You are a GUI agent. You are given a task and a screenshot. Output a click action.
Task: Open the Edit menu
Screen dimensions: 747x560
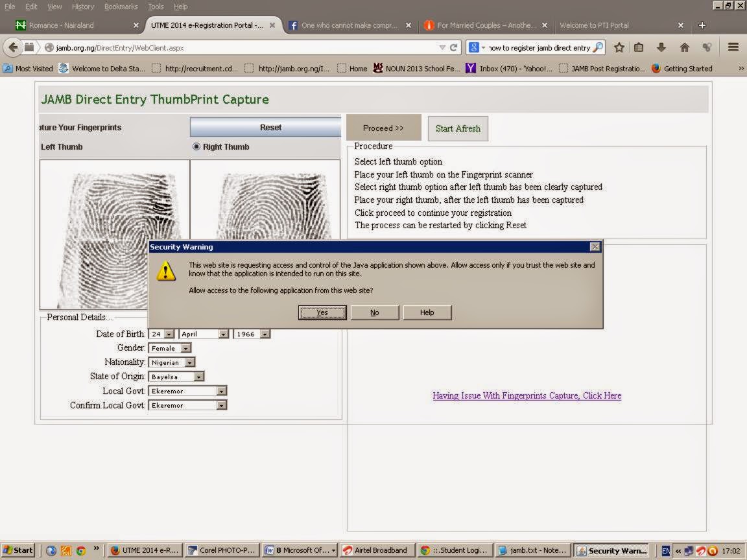[x=31, y=6]
